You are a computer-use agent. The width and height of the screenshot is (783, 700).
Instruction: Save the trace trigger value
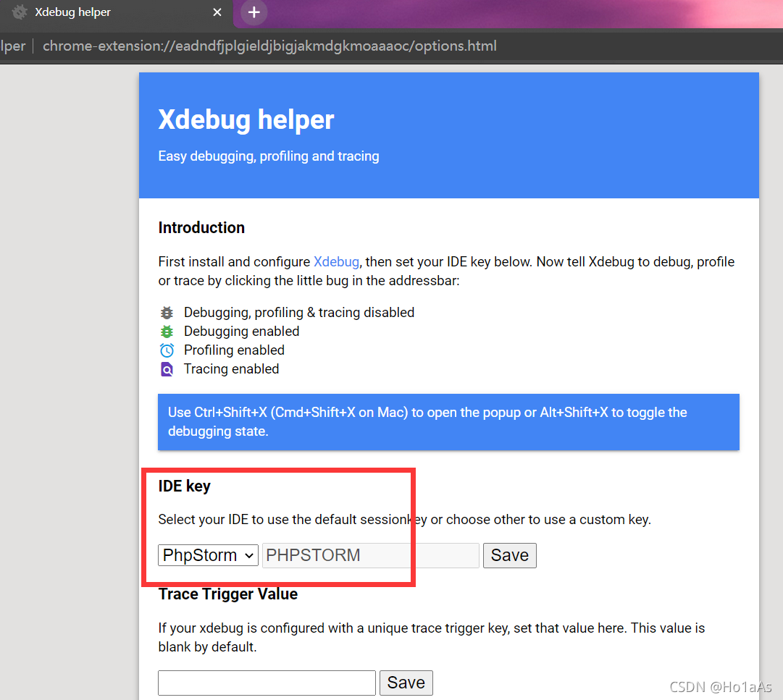pyautogui.click(x=406, y=683)
